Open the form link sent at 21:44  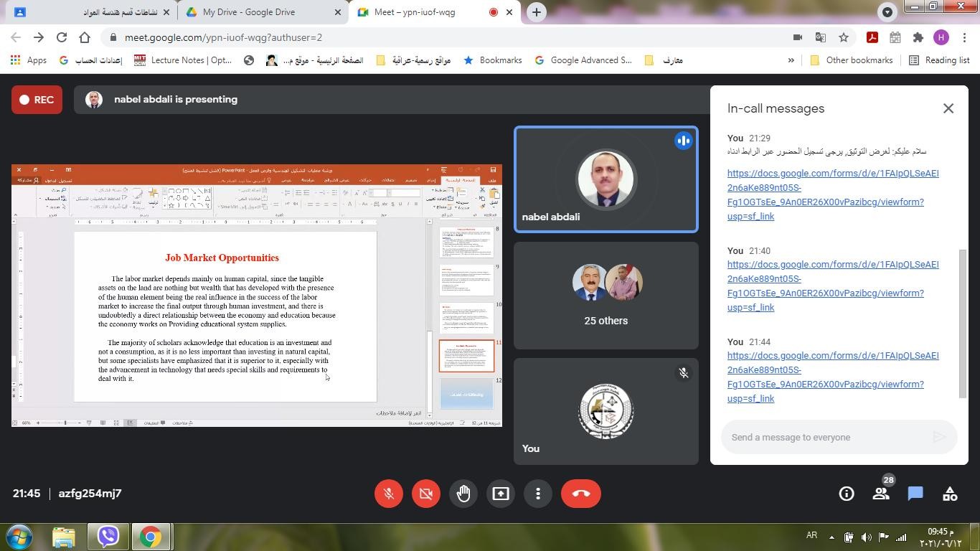(833, 377)
